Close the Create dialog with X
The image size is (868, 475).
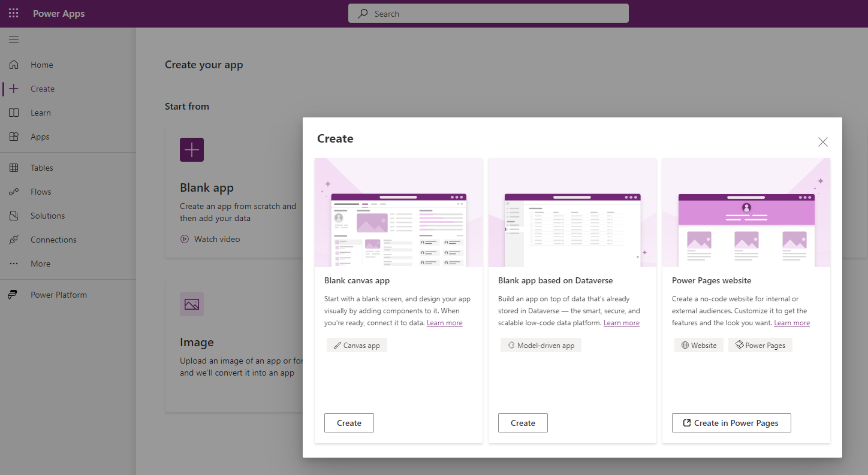(x=823, y=142)
